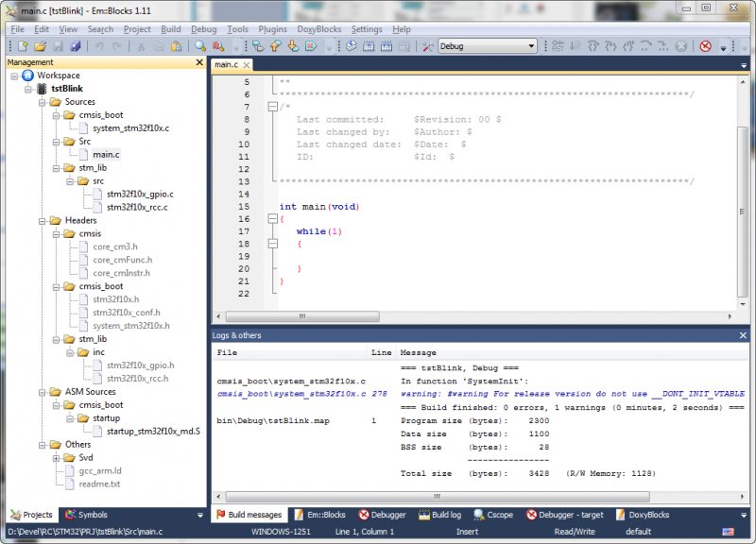The width and height of the screenshot is (756, 544).
Task: Close the Logs & others panel
Action: (743, 335)
